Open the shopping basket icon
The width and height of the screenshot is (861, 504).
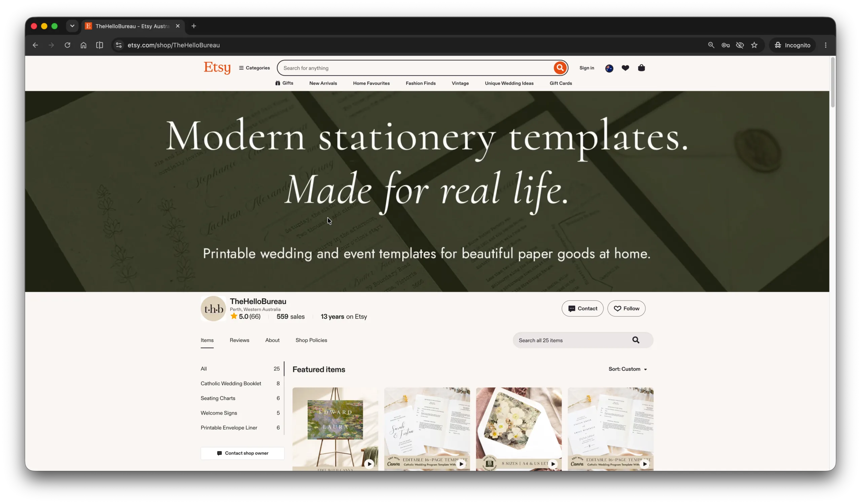[641, 68]
